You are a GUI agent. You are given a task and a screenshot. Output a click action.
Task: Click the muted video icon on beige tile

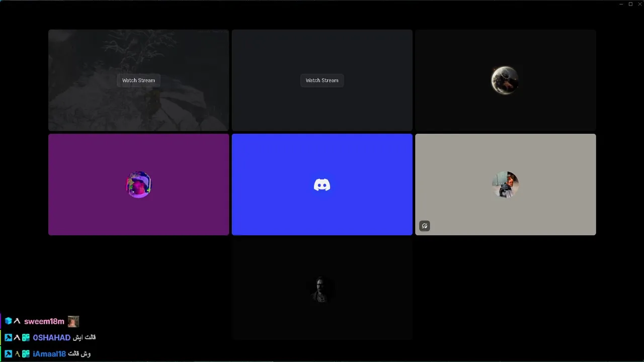coord(425,226)
